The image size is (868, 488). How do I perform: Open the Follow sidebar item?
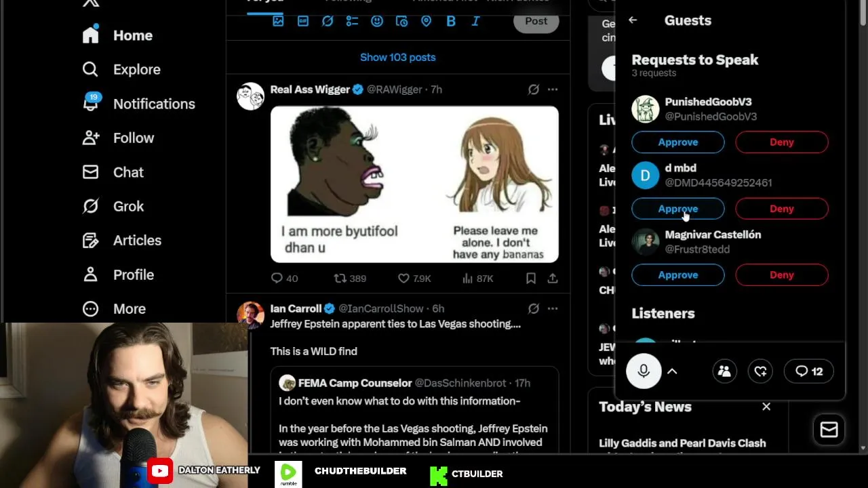(x=118, y=138)
